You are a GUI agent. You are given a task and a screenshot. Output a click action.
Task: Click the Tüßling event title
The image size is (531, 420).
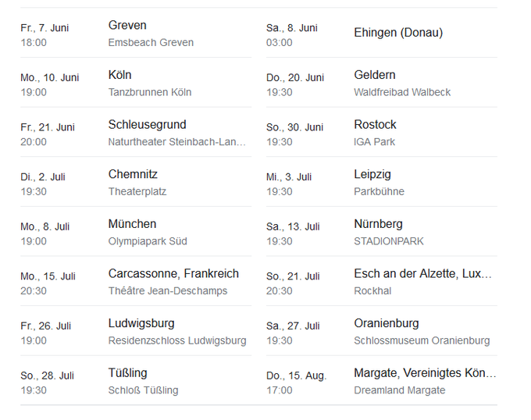127,373
